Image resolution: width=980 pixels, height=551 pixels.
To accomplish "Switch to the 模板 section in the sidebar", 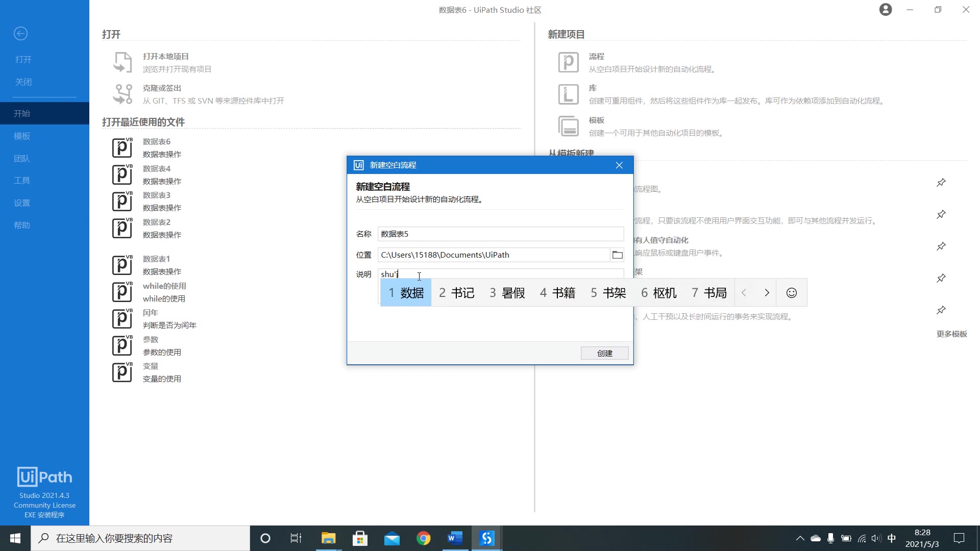I will 22,136.
